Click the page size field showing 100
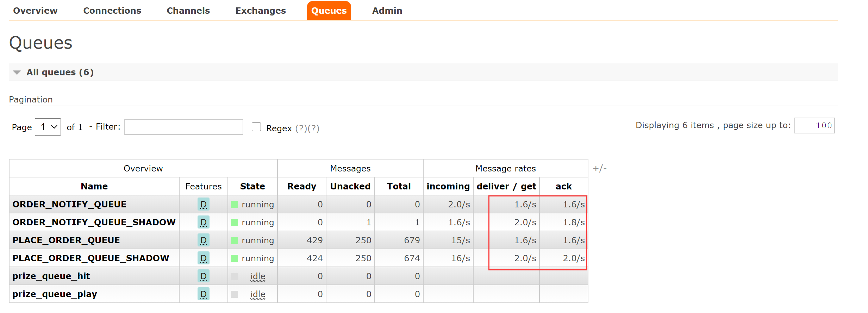 point(814,126)
